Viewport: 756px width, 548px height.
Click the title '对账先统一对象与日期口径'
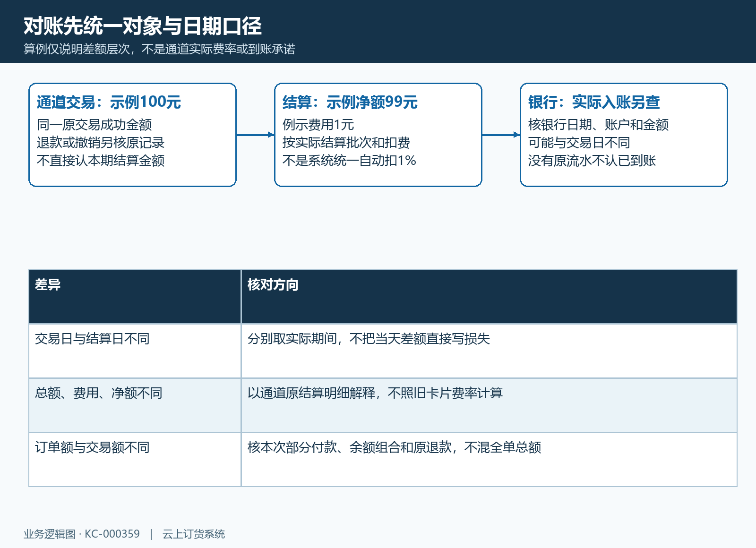(x=143, y=26)
